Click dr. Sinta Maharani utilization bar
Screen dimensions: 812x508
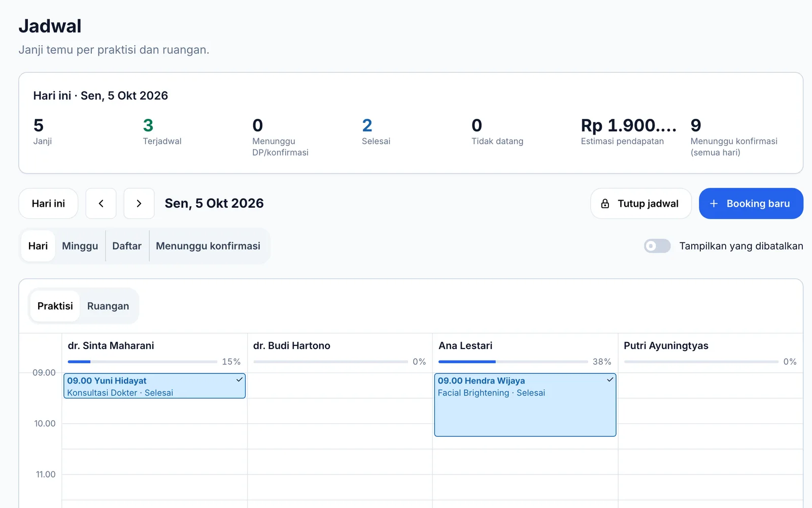pyautogui.click(x=143, y=362)
